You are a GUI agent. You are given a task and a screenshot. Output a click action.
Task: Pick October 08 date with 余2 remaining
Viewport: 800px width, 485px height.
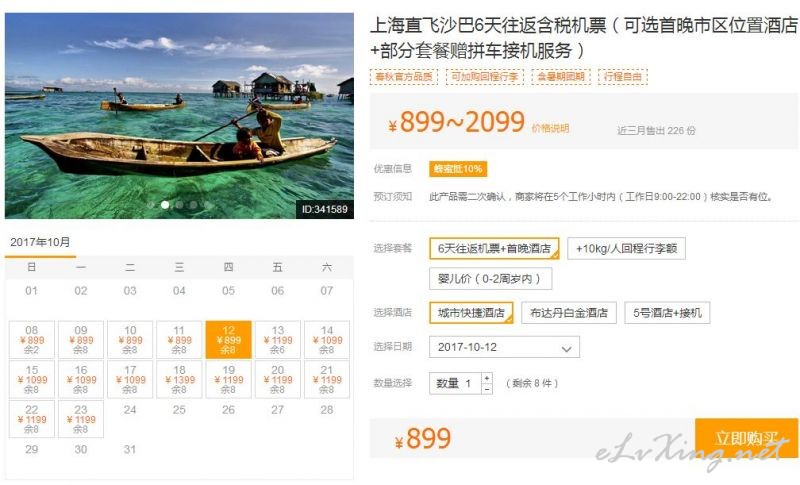coord(31,340)
